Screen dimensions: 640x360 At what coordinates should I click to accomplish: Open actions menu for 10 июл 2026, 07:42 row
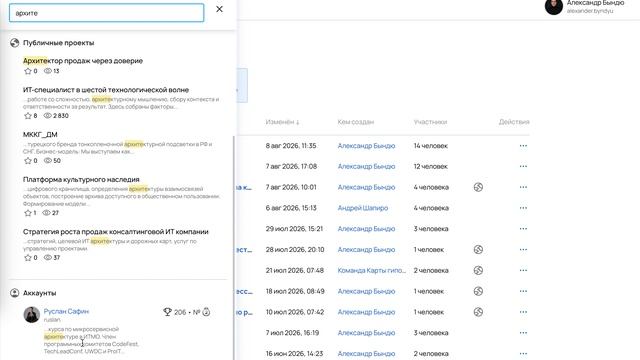pyautogui.click(x=523, y=312)
